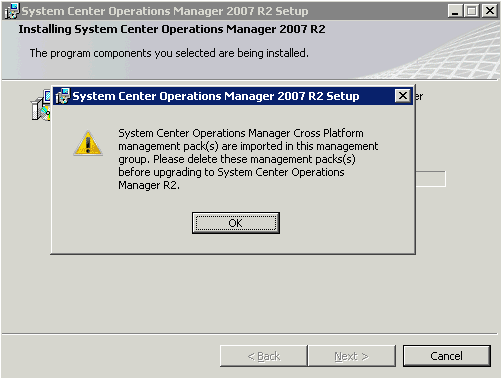Click OK in the warning dialog

coord(236,223)
